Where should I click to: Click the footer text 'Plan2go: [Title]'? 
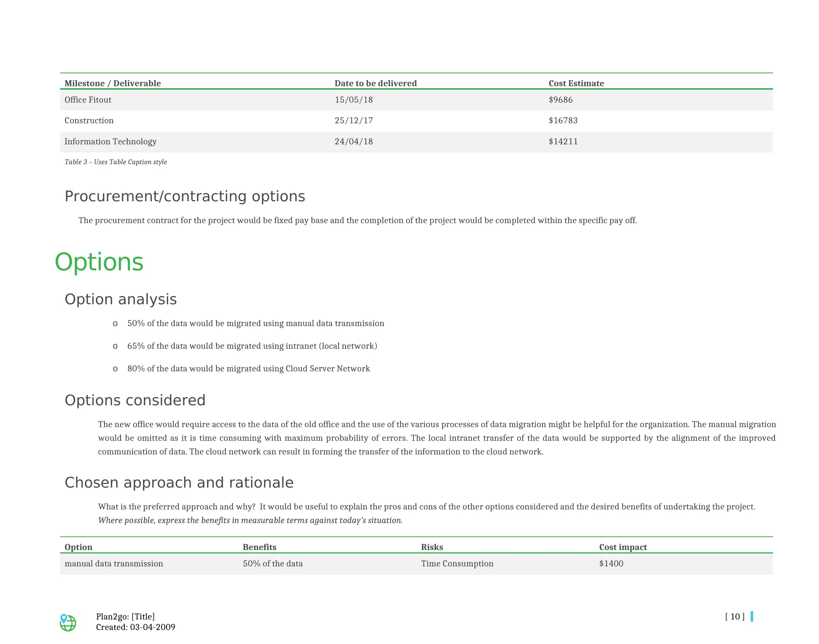point(125,617)
